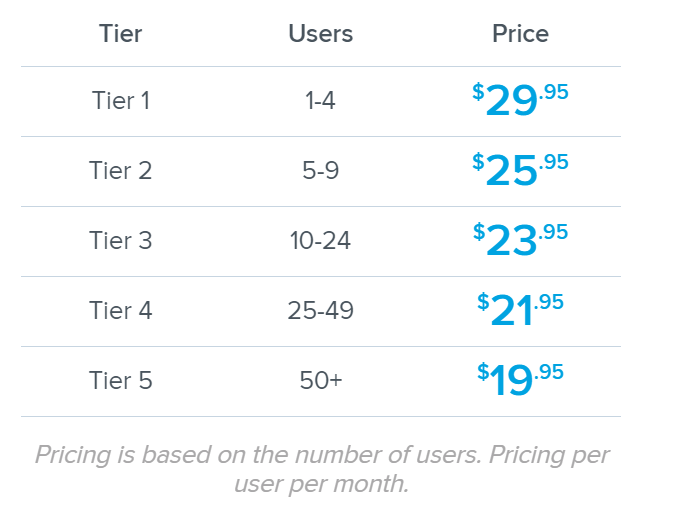Select the Tier 2 row label
This screenshot has height=518, width=674.
[120, 171]
